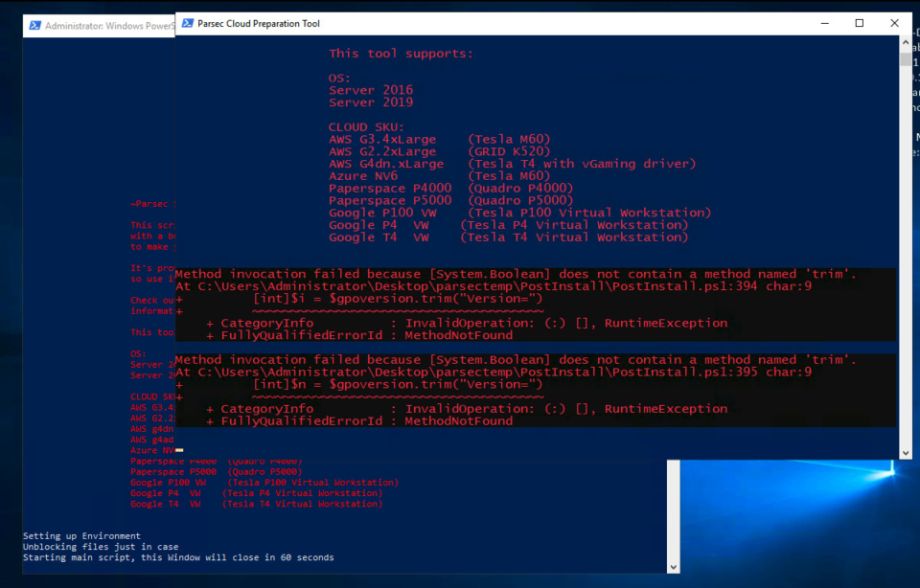This screenshot has width=920, height=588.
Task: Click the scroll-down arrow in Parsec window
Action: (904, 450)
